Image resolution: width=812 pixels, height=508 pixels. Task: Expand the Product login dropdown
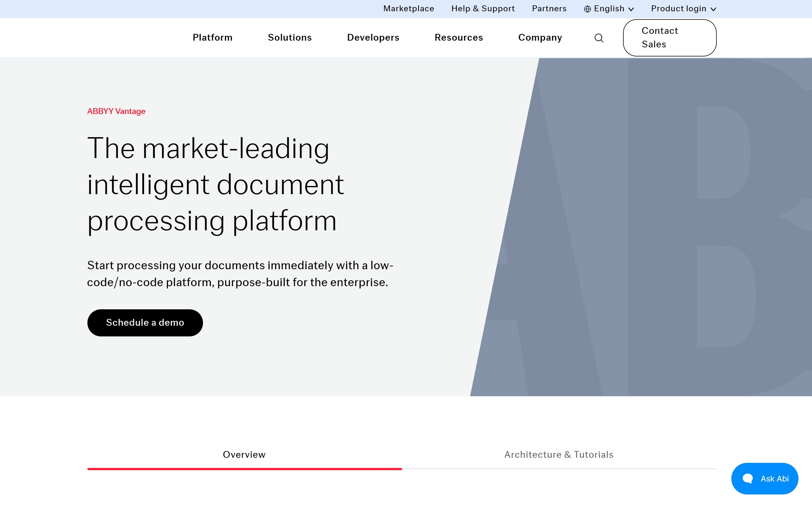tap(683, 9)
